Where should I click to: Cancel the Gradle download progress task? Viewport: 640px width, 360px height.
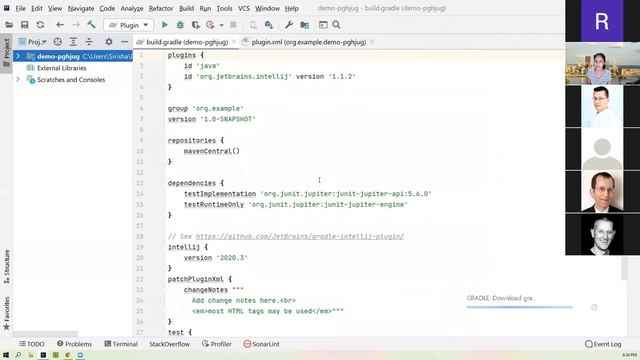click(594, 307)
